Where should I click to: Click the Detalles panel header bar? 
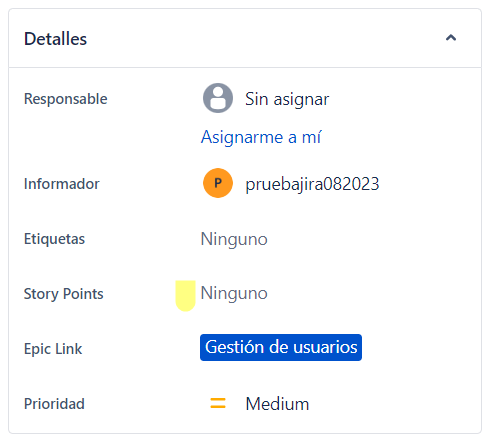pyautogui.click(x=245, y=38)
